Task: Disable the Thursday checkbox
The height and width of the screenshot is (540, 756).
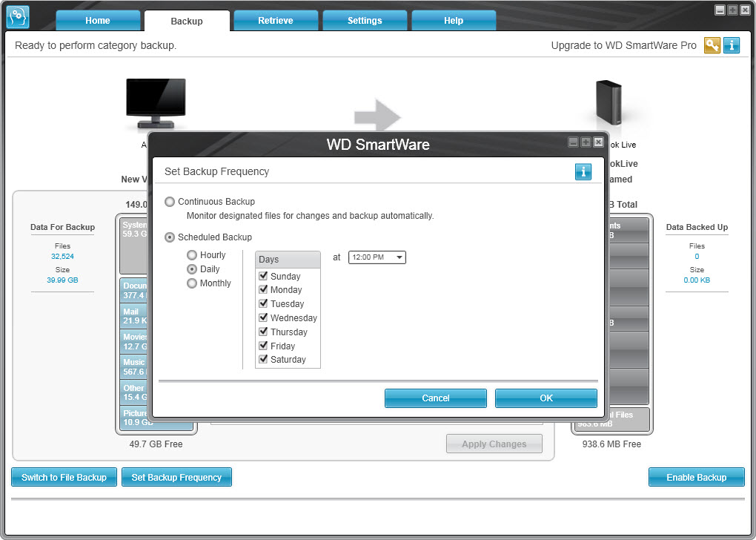Action: [x=263, y=332]
